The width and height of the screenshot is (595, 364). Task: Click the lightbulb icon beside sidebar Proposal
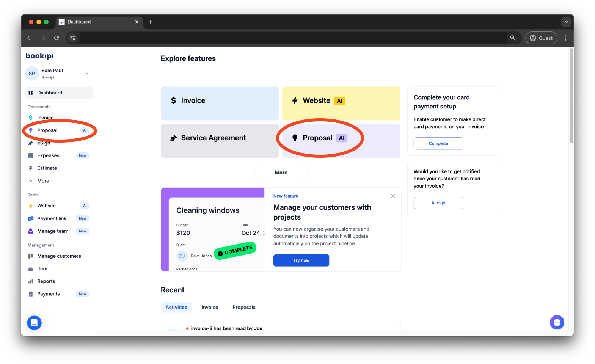point(31,130)
